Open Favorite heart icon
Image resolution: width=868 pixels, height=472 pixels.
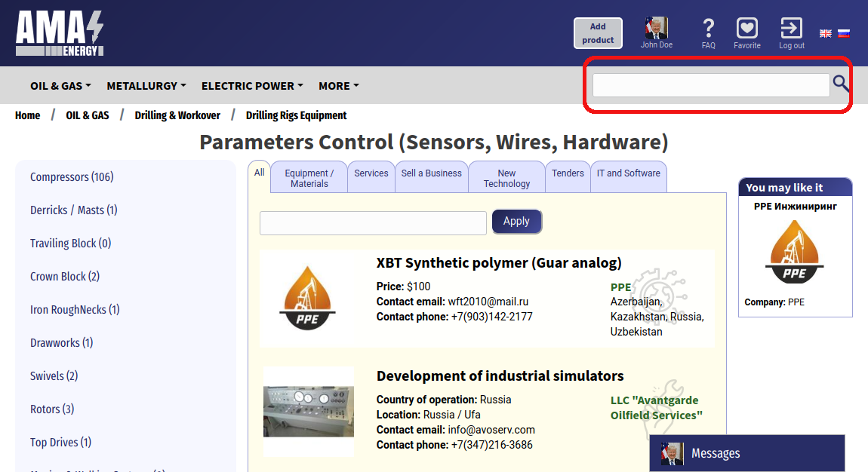coord(746,29)
